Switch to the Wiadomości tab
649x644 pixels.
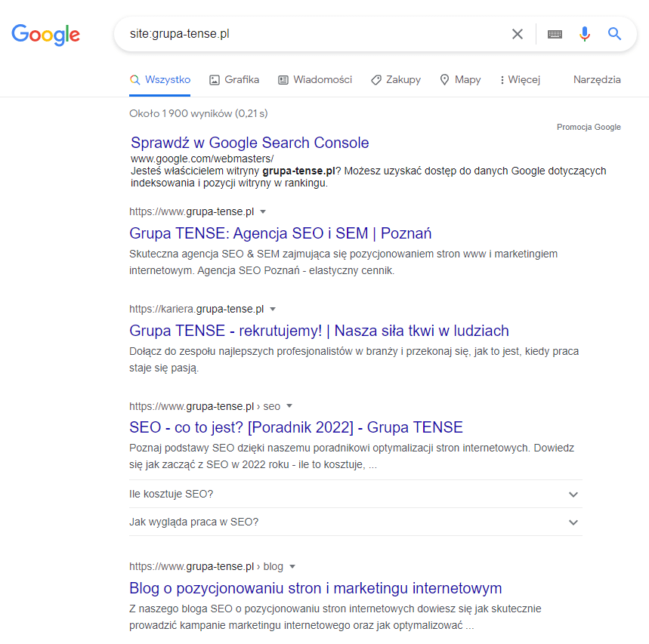click(315, 79)
